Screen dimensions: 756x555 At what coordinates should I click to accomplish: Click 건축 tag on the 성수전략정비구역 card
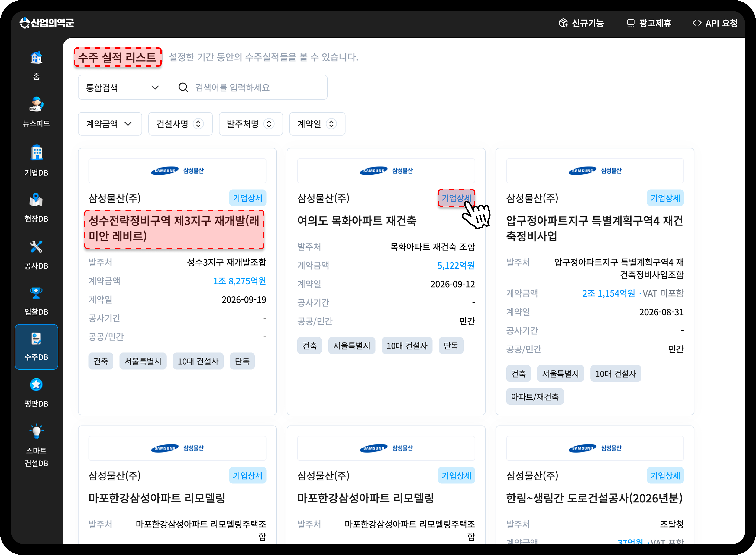[x=101, y=361]
